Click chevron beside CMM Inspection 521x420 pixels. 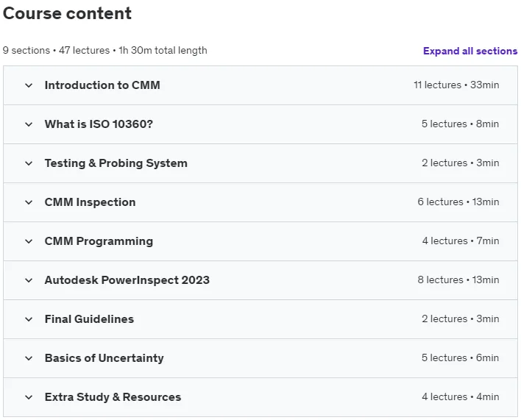tap(29, 202)
